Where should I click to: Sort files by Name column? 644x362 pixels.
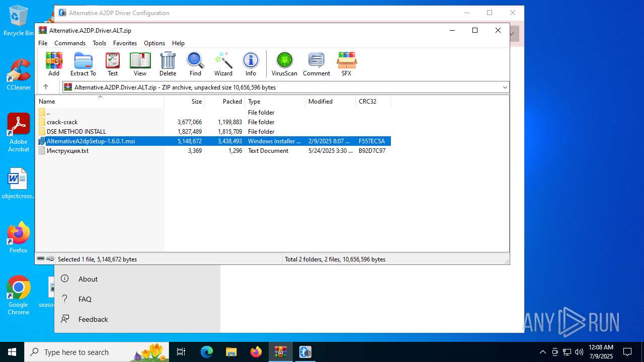(x=100, y=102)
